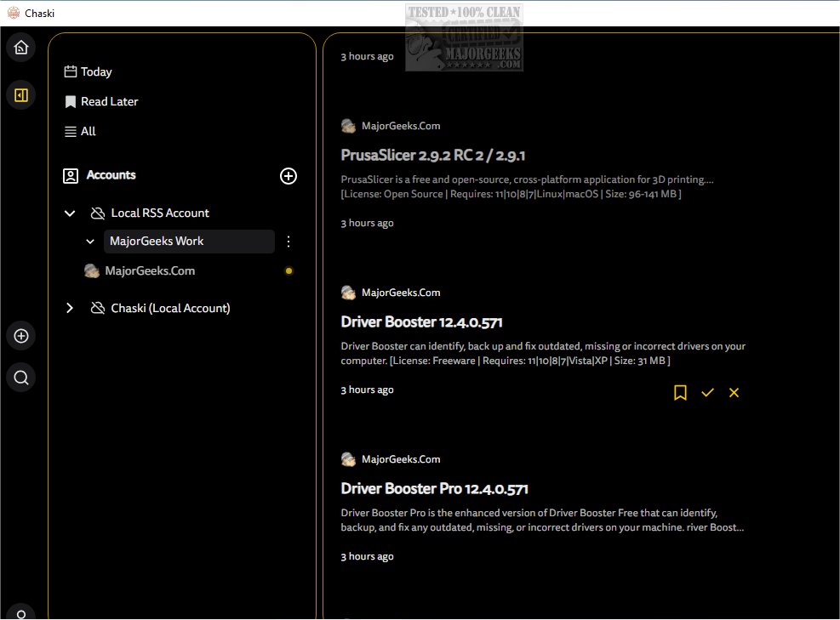
Task: Click '3 hours ago' under Driver Booster Pro
Action: (367, 556)
